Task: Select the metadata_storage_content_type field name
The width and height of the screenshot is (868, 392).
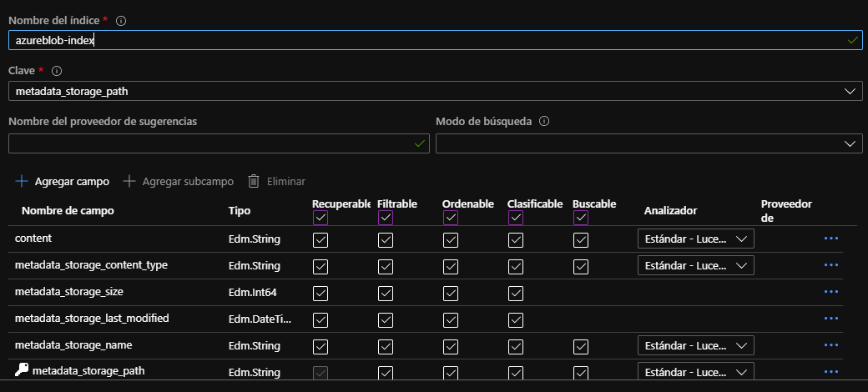Action: tap(91, 265)
